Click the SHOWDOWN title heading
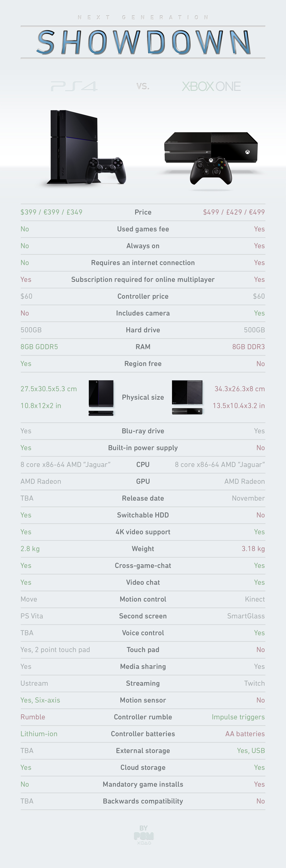Image resolution: width=286 pixels, height=868 pixels. (x=143, y=42)
